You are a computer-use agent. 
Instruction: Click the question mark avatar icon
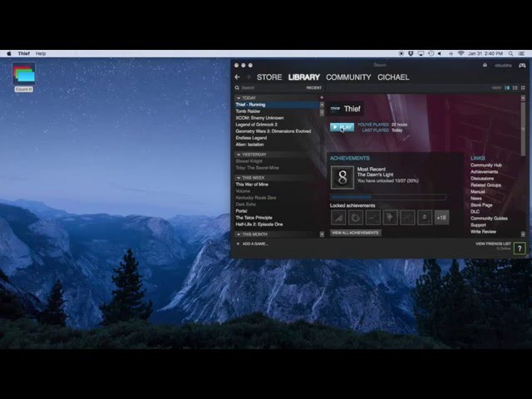(x=520, y=249)
